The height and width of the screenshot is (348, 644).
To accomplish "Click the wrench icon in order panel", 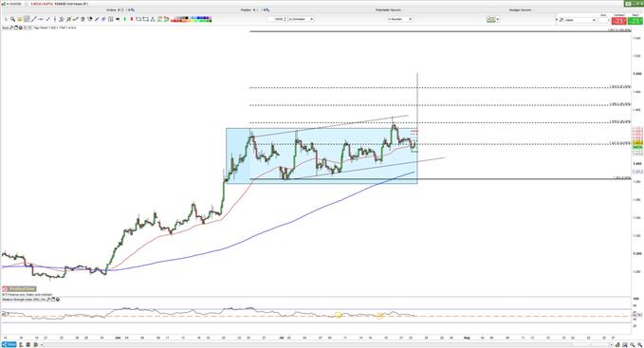I will 561,20.
